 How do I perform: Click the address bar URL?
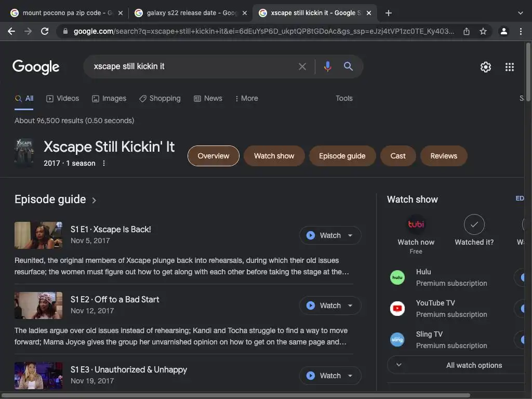click(263, 31)
